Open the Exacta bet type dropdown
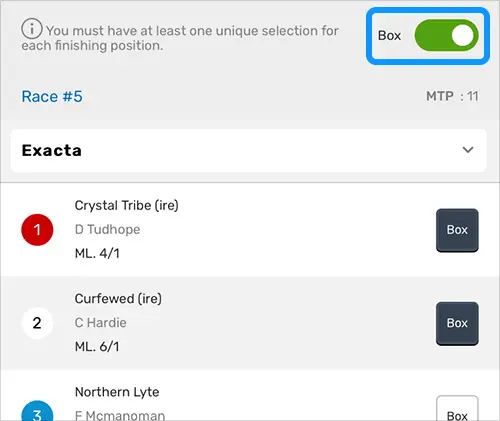The height and width of the screenshot is (421, 500). (x=249, y=151)
